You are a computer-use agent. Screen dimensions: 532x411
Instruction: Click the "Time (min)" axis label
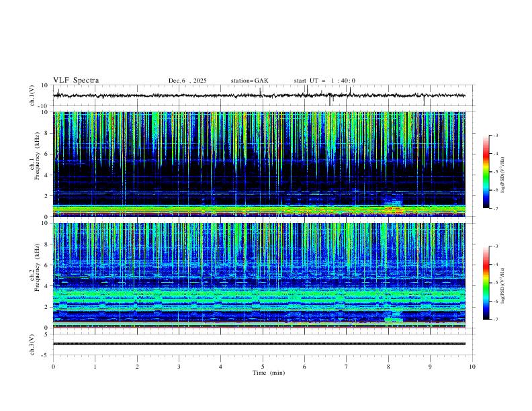(x=269, y=373)
